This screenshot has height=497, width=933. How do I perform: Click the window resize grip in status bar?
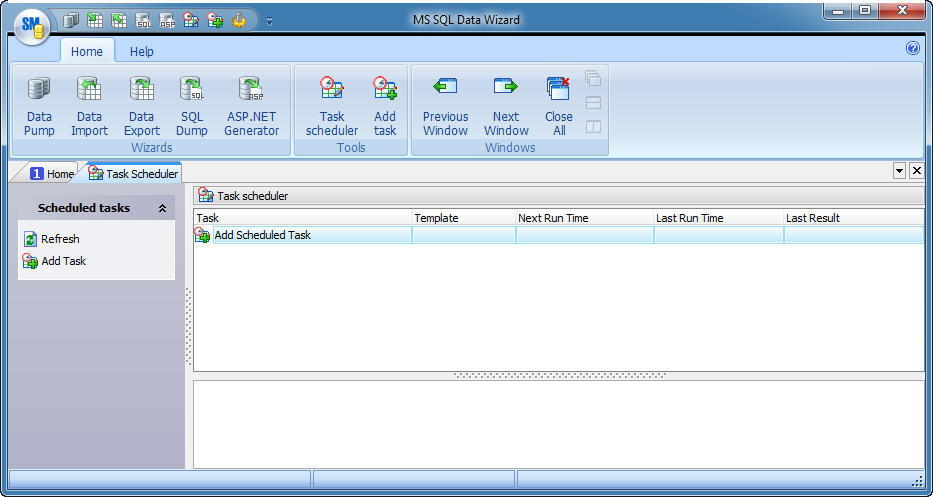917,480
